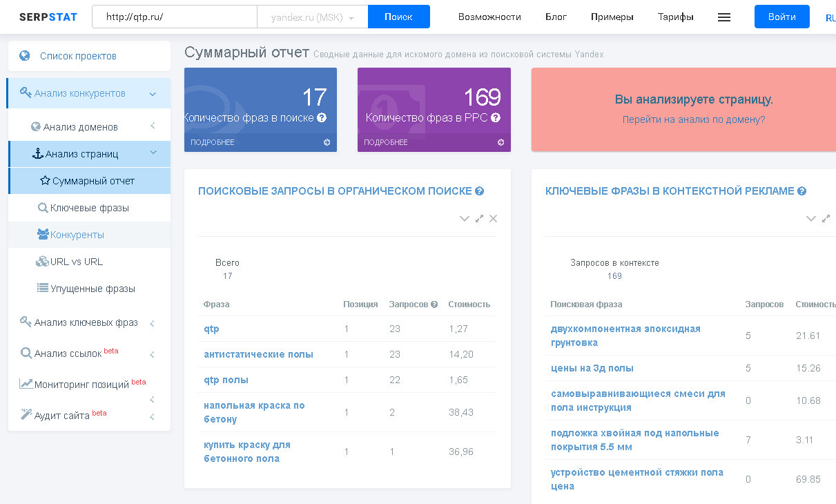Click the star icon by Суммарный отчет
The width and height of the screenshot is (836, 504).
click(45, 181)
